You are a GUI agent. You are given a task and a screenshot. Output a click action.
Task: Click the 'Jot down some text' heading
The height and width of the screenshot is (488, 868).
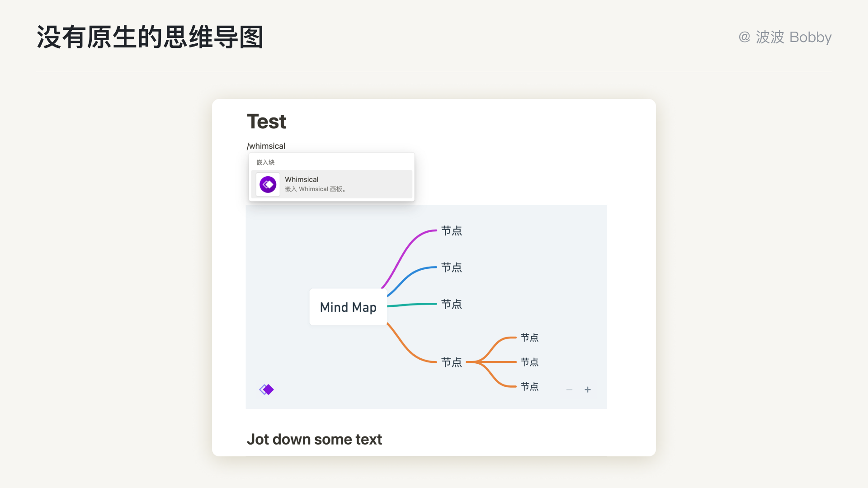click(314, 439)
